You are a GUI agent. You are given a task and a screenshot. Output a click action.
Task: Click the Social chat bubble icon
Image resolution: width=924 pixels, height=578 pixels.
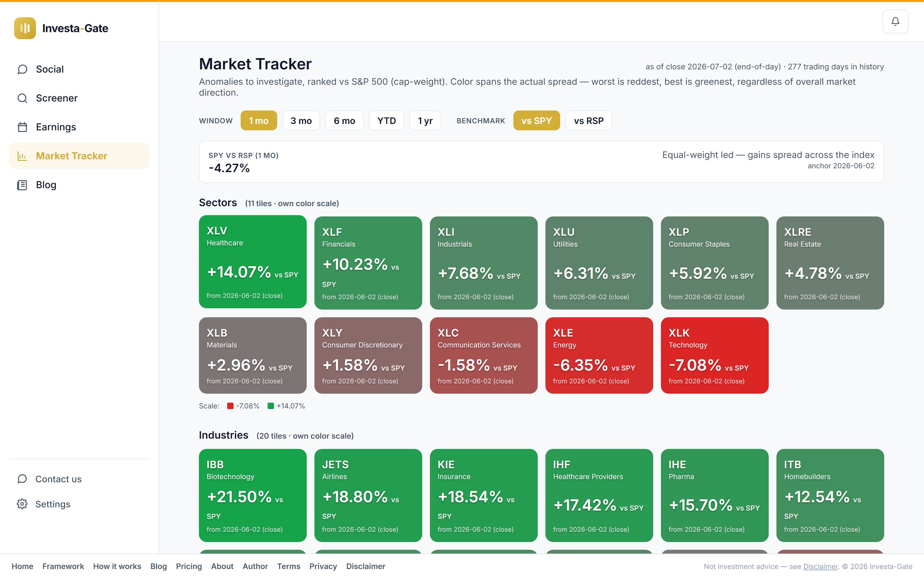[x=22, y=69]
